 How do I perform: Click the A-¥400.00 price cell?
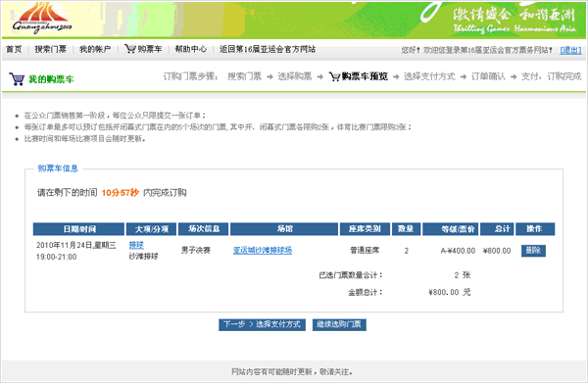458,251
